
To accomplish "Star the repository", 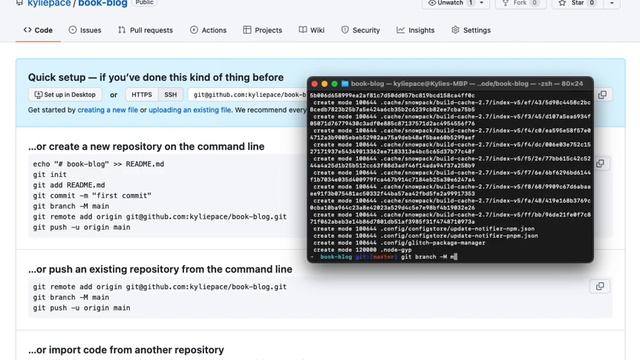I will (578, 3).
